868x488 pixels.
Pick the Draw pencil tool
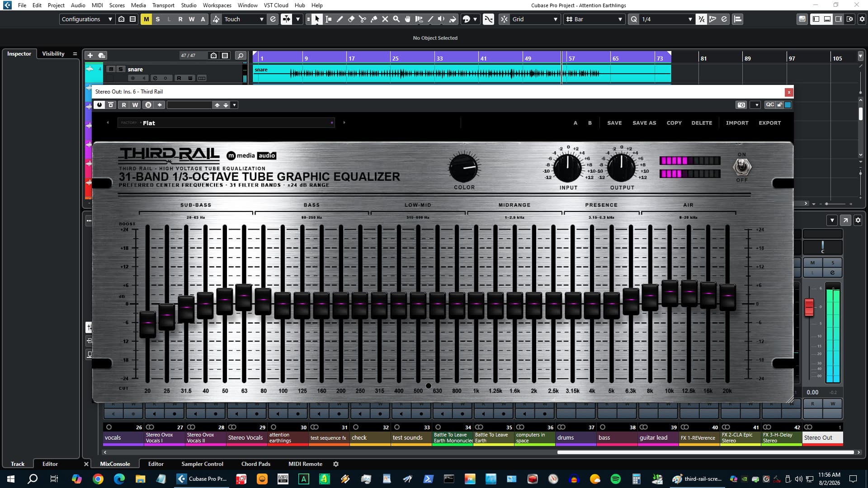(x=340, y=19)
